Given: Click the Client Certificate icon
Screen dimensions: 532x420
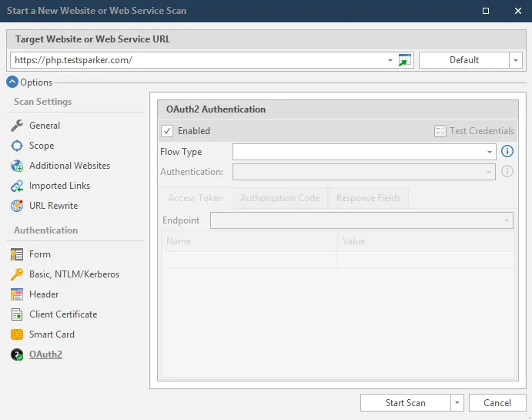Looking at the screenshot, I should click(x=17, y=314).
